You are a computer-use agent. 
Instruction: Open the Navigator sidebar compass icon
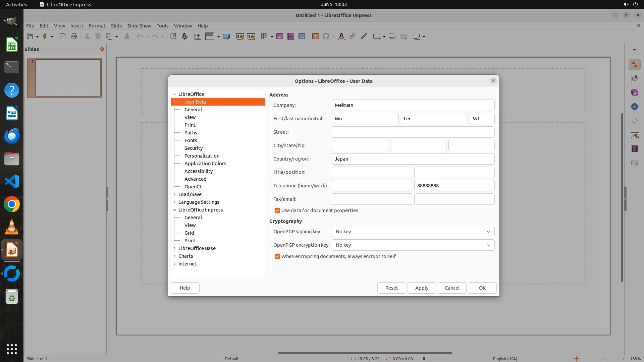[634, 107]
